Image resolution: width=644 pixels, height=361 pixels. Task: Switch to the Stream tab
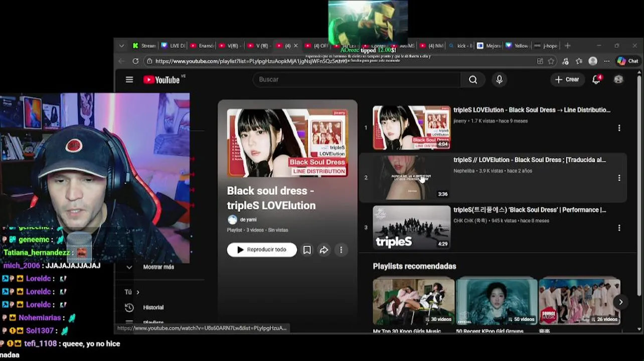tap(144, 46)
